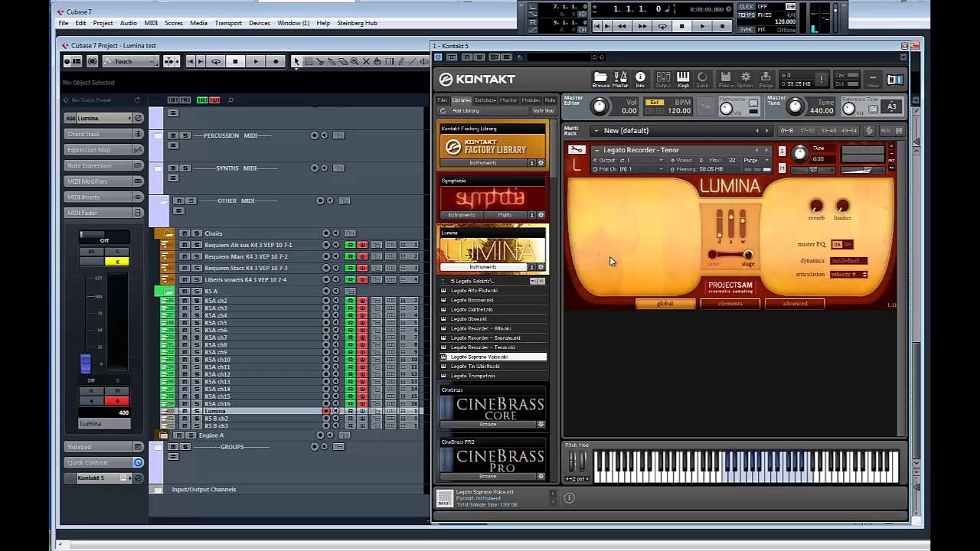980x551 pixels.
Task: Solo the Legato Recorder instrument with S
Action: tap(782, 152)
